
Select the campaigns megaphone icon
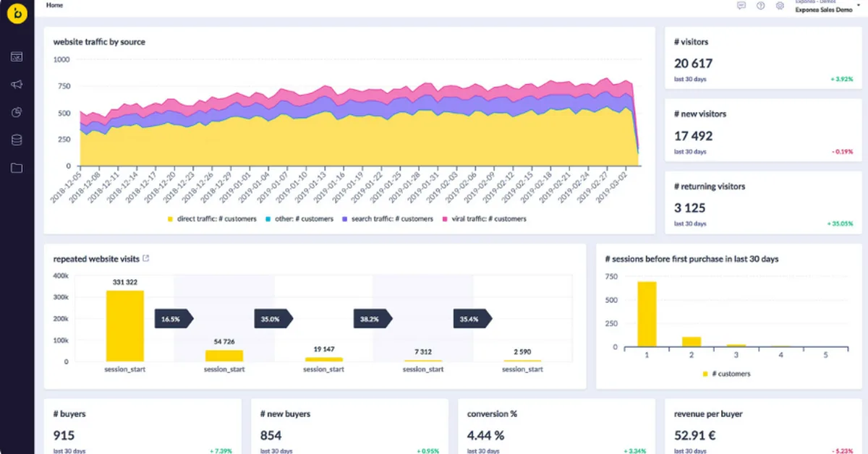17,84
